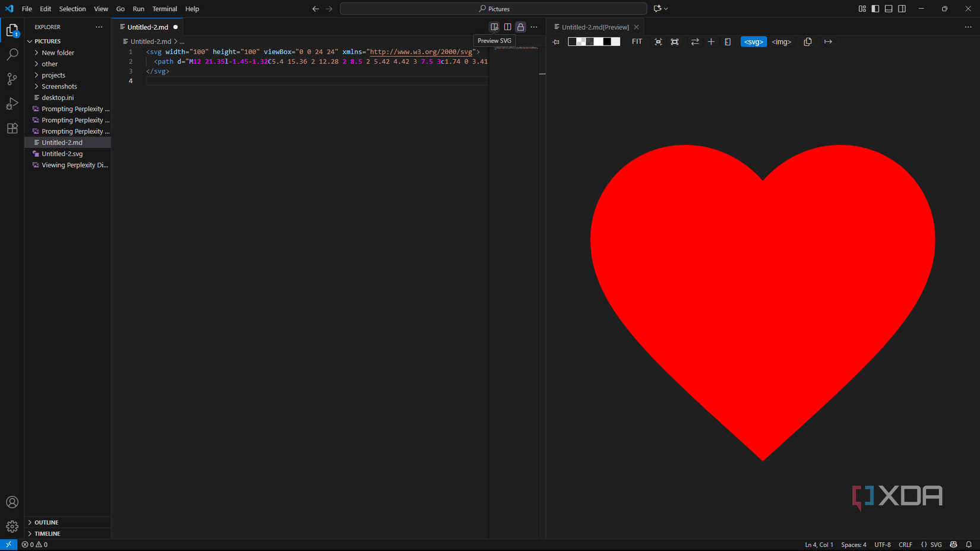Open Run and Debug view
This screenshot has width=980, height=551.
point(12,104)
